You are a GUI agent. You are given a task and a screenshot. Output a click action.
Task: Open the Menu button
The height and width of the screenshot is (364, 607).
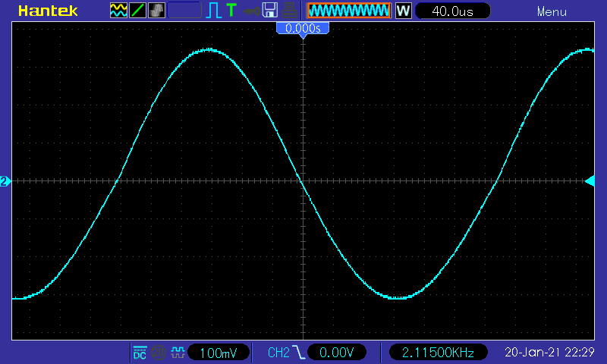[552, 11]
